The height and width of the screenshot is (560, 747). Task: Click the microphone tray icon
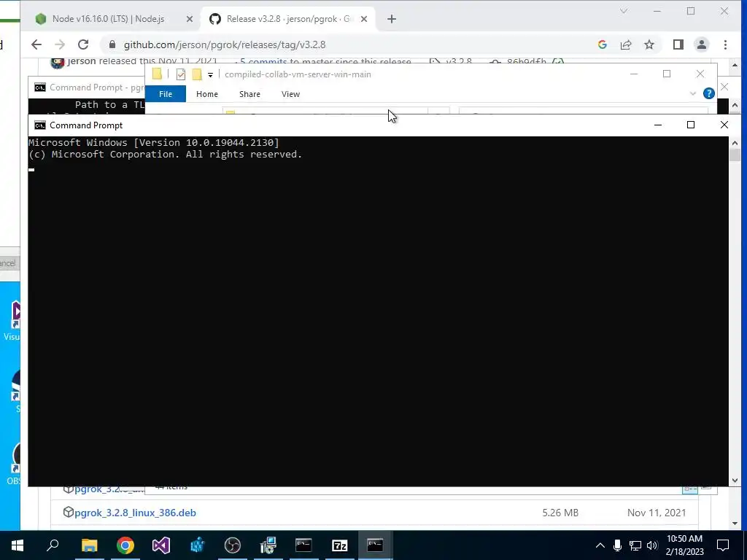point(617,545)
